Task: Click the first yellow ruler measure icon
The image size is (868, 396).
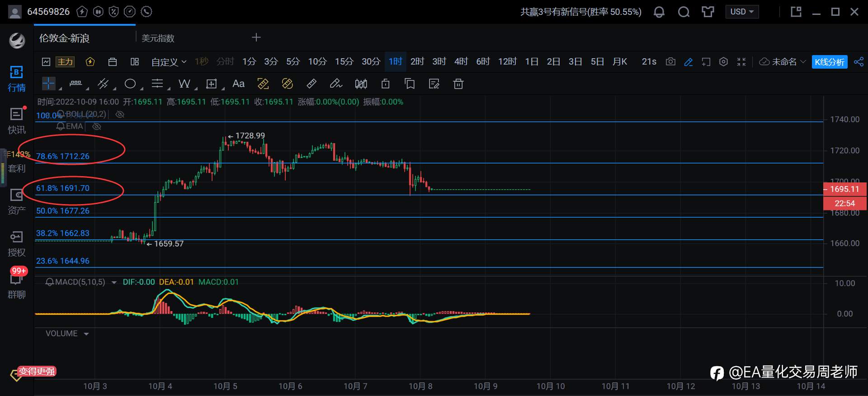Action: pyautogui.click(x=263, y=84)
